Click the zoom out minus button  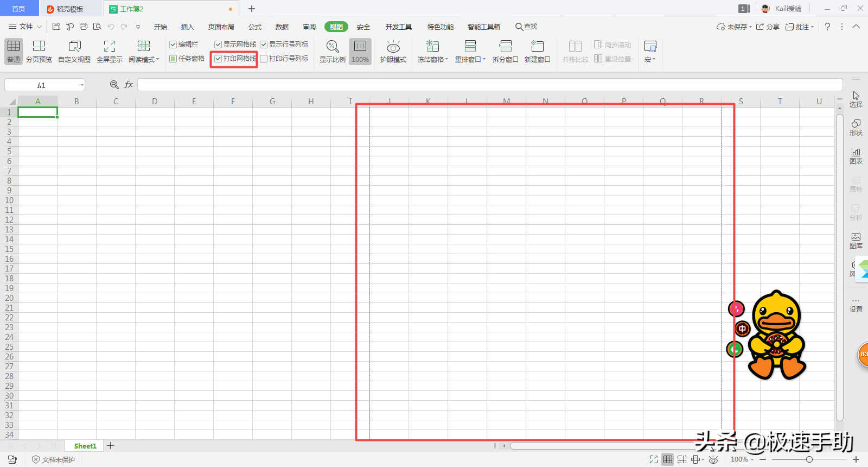(x=763, y=459)
